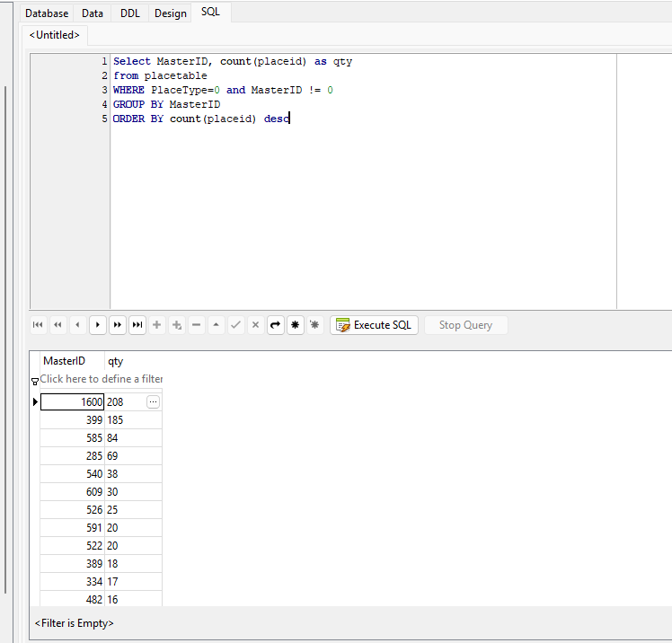Open the ellipsis editor for qty 208

tap(153, 401)
